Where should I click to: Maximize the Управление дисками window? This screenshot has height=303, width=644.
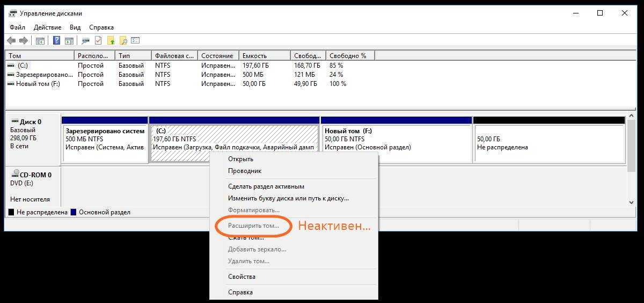coord(600,13)
